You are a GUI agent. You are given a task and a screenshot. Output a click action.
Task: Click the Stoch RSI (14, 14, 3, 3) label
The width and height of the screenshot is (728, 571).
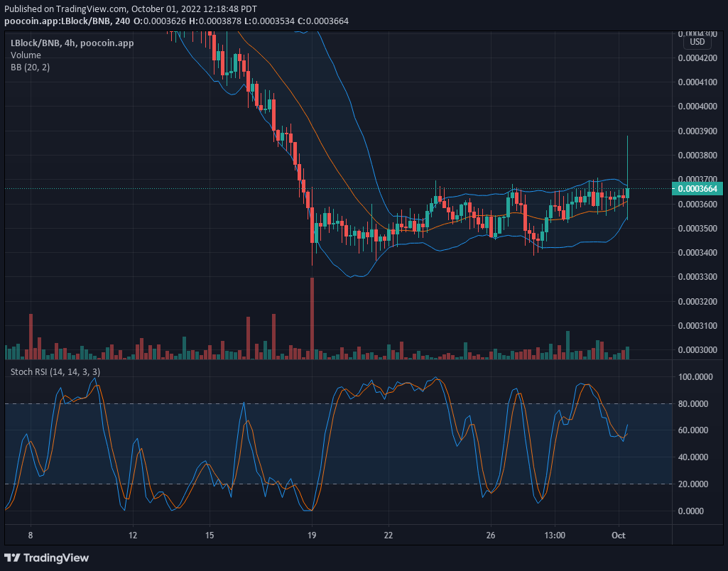pos(55,372)
